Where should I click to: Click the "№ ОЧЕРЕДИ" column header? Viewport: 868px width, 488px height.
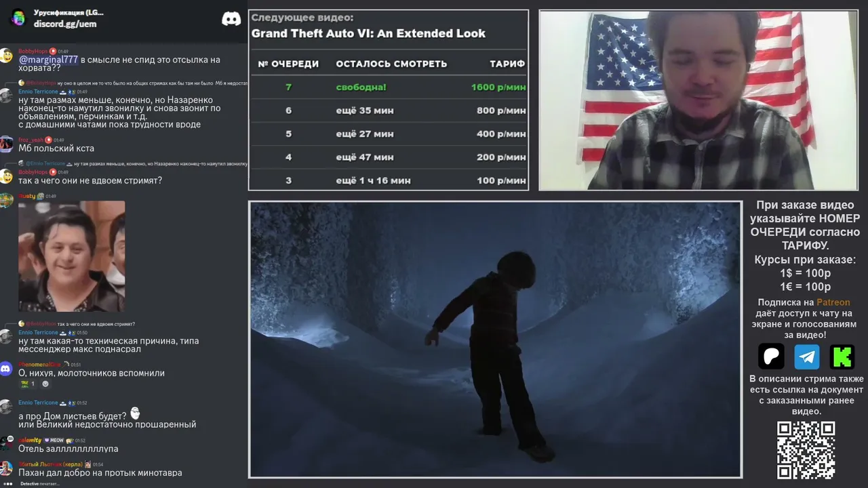click(x=288, y=64)
